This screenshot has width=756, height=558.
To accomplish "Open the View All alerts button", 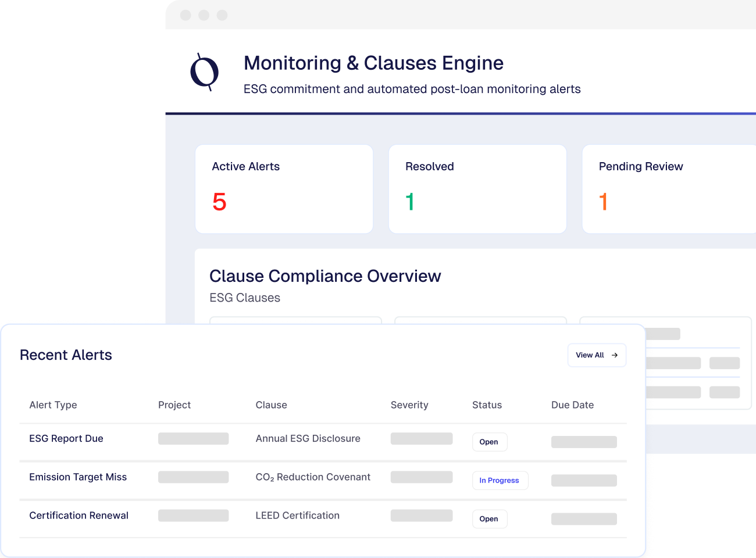I will pos(596,355).
